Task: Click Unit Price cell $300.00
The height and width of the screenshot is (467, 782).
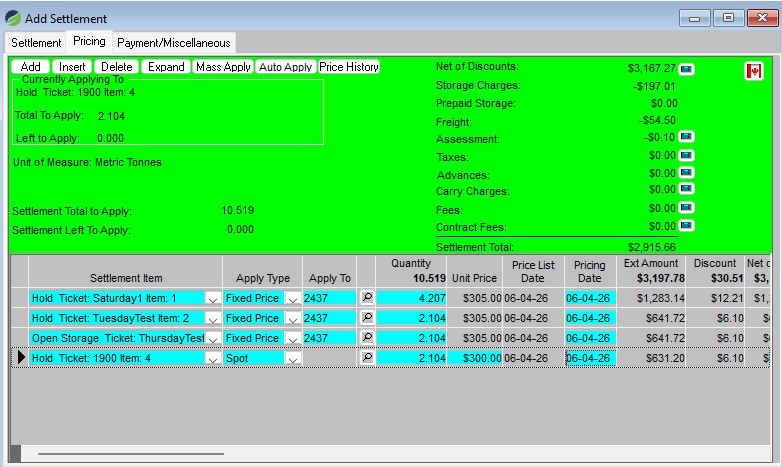Action: tap(475, 358)
